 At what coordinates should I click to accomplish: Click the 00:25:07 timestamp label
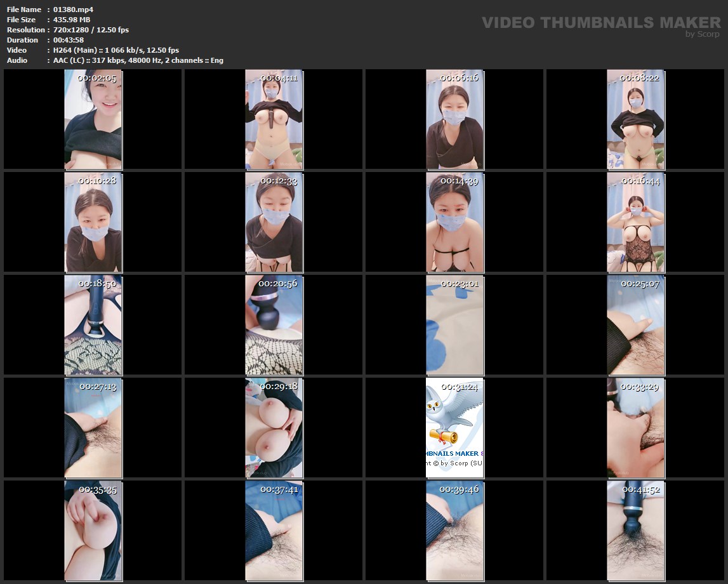pos(640,284)
